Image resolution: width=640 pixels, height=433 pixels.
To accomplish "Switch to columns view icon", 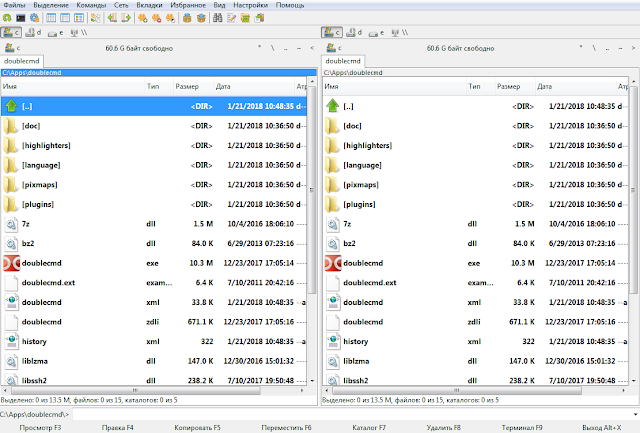I will (x=65, y=18).
